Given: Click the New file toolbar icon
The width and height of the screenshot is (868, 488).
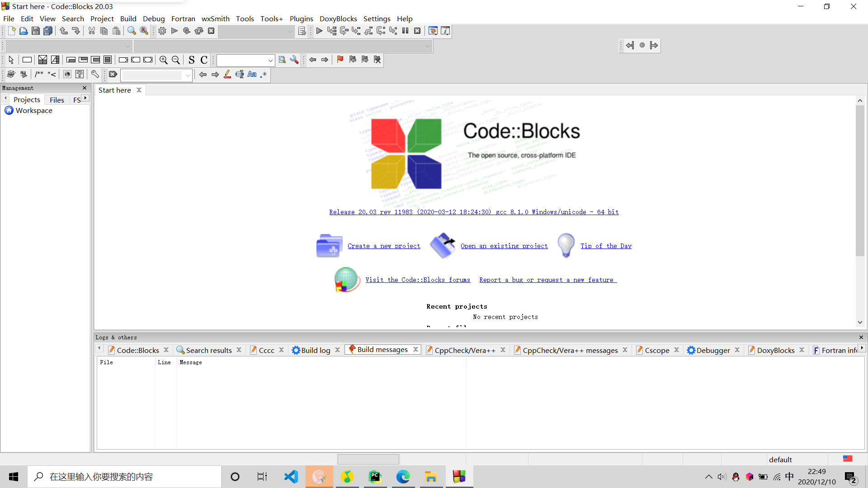Looking at the screenshot, I should click(12, 31).
